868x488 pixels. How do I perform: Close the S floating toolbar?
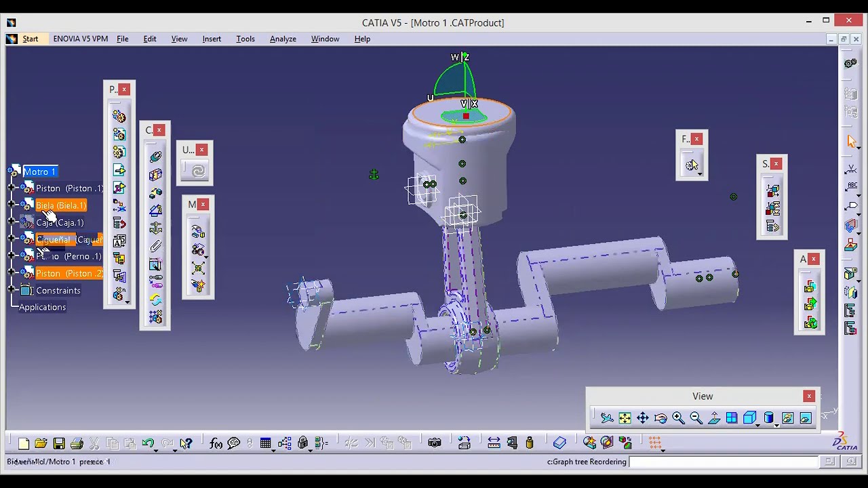pyautogui.click(x=776, y=163)
